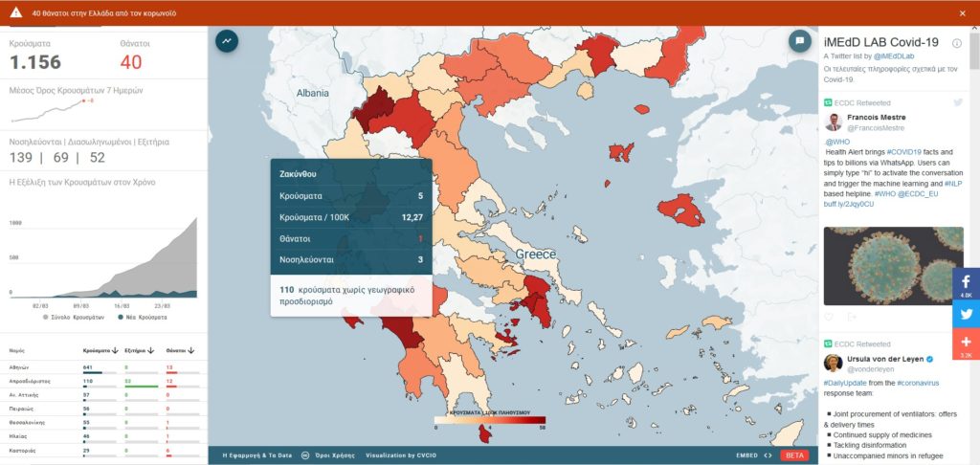Open the trend chart panel button
Image resolution: width=980 pixels, height=465 pixels.
click(227, 40)
